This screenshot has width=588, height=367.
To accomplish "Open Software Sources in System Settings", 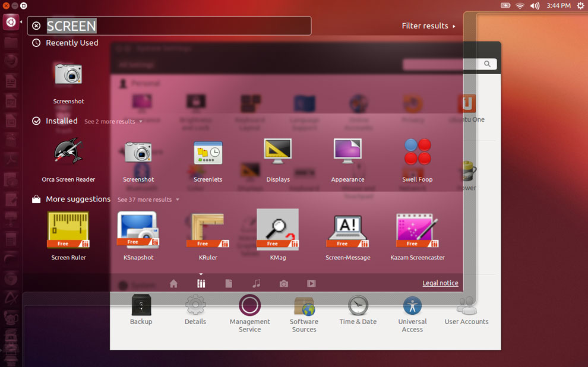I will point(304,314).
